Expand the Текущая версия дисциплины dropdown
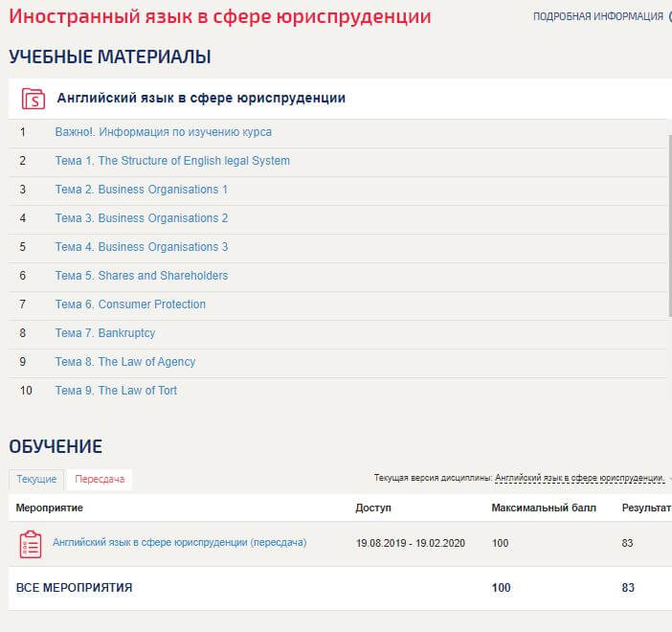The width and height of the screenshot is (672, 632). tap(579, 477)
